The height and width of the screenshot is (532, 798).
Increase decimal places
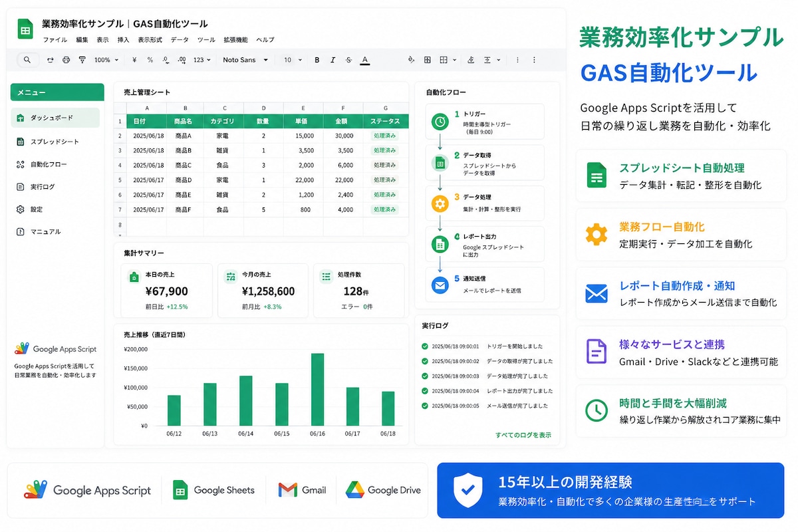pos(182,60)
